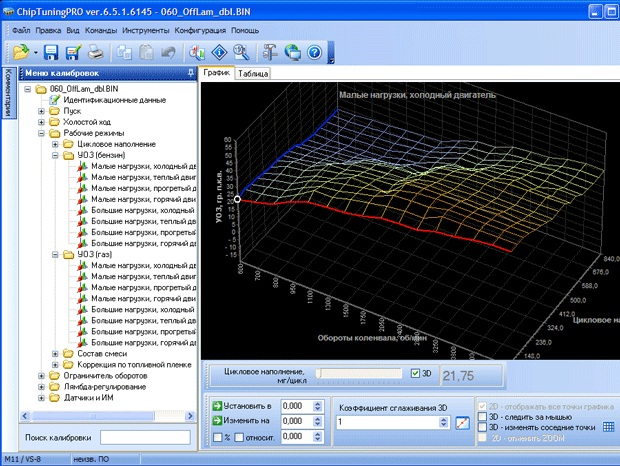Open the magnifier search tool in the toolbar
Viewport: 620px width, 466px height.
241,52
